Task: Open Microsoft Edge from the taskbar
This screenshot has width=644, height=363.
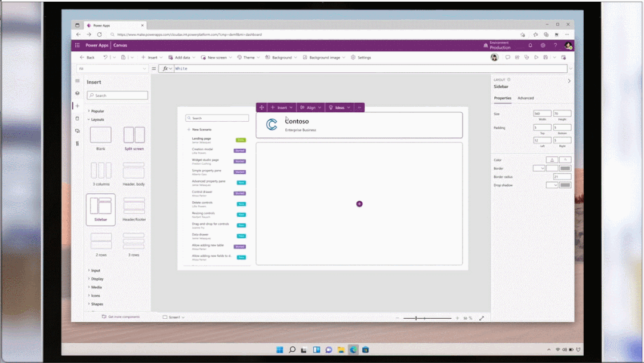Action: tap(353, 350)
